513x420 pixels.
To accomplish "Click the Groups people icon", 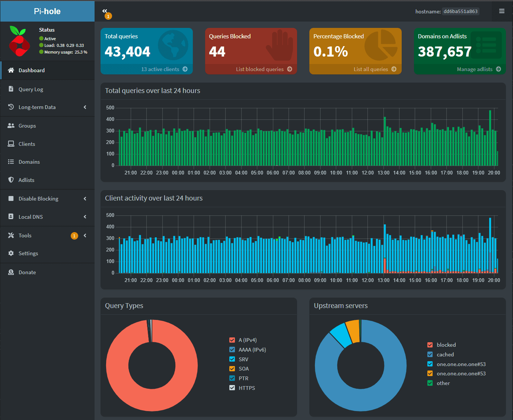I will pos(11,126).
